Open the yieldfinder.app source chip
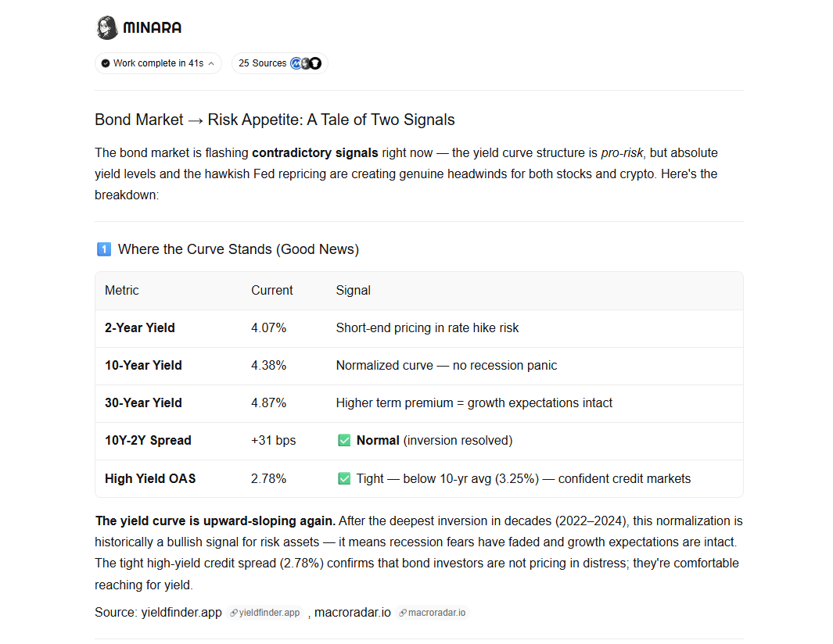This screenshot has height=644, width=833. 264,613
